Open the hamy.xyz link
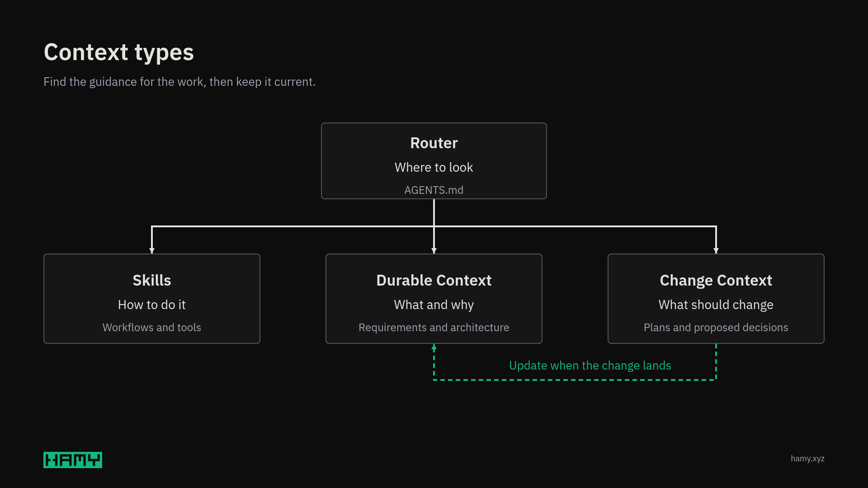868x488 pixels. point(807,459)
